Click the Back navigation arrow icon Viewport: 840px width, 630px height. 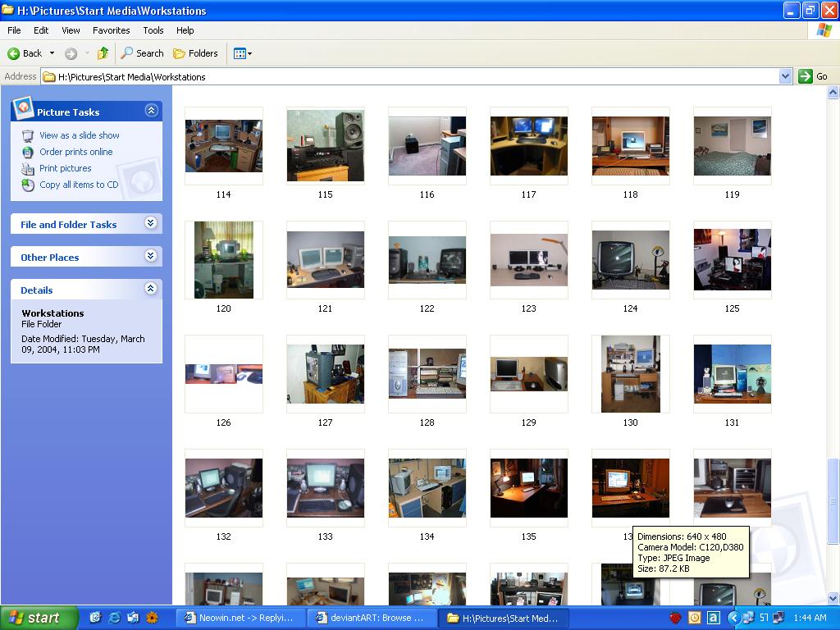click(14, 53)
